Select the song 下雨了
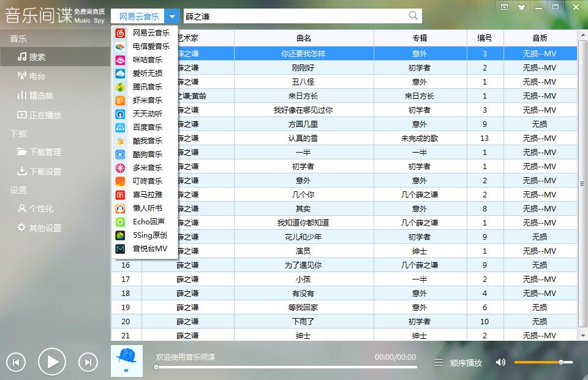The height and width of the screenshot is (380, 588). click(303, 322)
